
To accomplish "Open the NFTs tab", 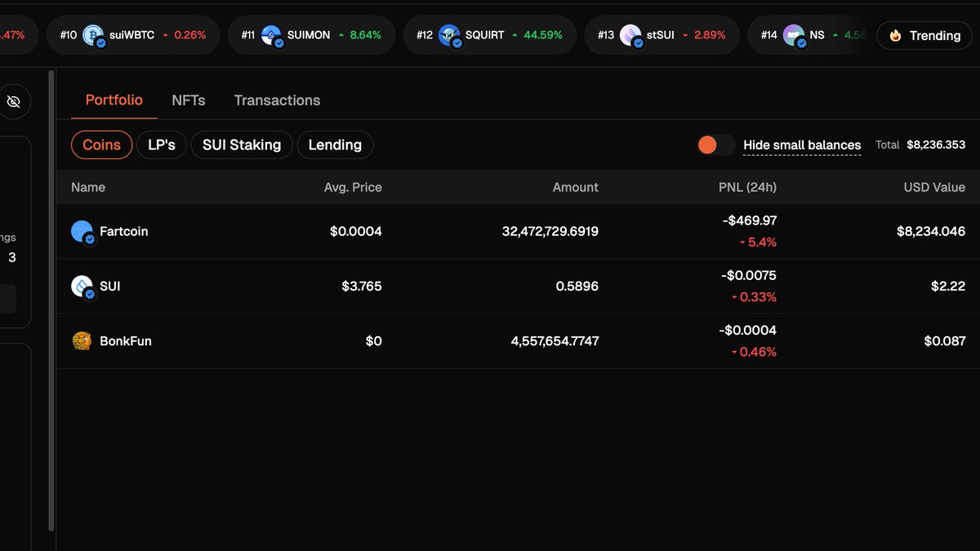I will [189, 100].
